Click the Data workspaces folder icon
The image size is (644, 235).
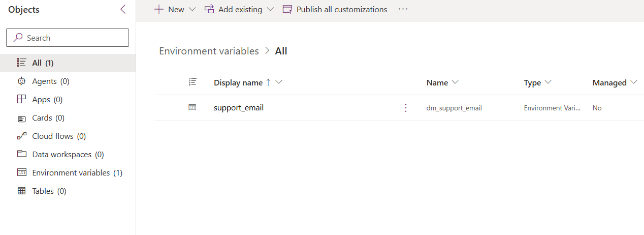21,154
